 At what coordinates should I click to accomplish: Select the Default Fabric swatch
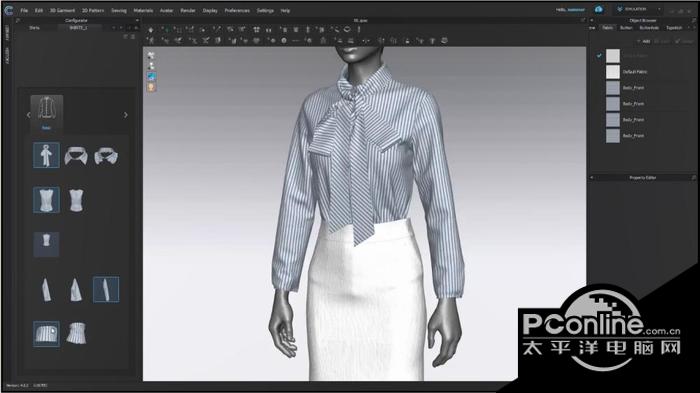pos(612,71)
